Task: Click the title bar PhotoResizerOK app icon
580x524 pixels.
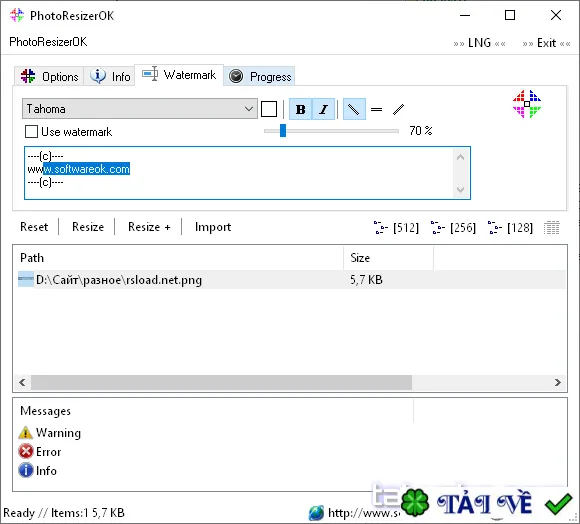Action: click(x=17, y=16)
